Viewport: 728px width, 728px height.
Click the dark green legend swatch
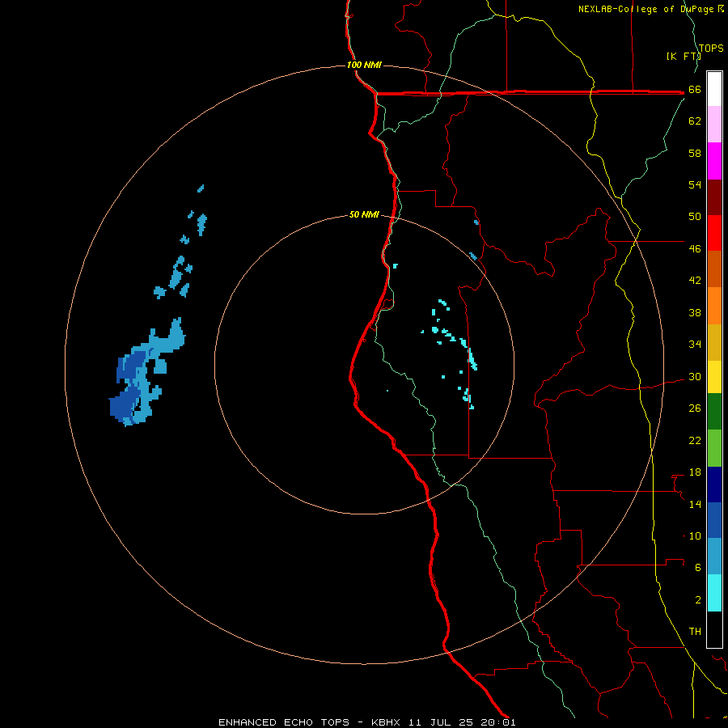tap(714, 412)
